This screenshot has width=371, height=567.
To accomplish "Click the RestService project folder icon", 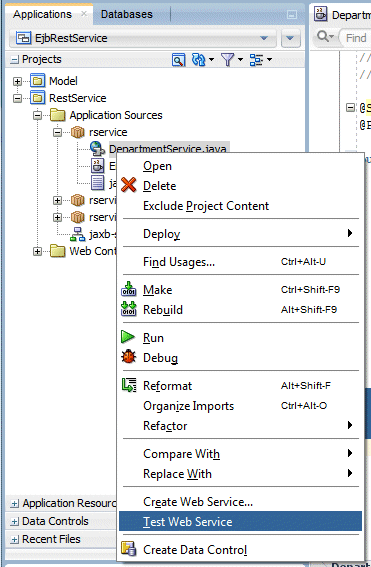I will (x=38, y=98).
